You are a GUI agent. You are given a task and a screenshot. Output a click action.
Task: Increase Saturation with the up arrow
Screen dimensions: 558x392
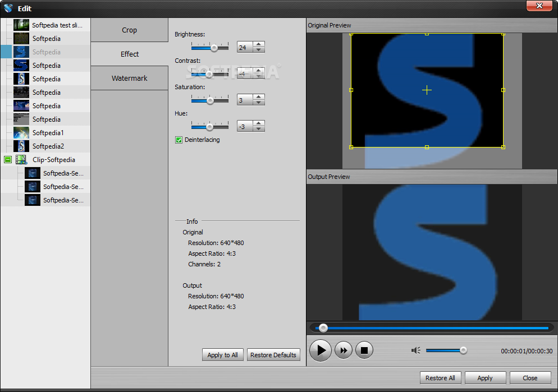[x=259, y=96]
